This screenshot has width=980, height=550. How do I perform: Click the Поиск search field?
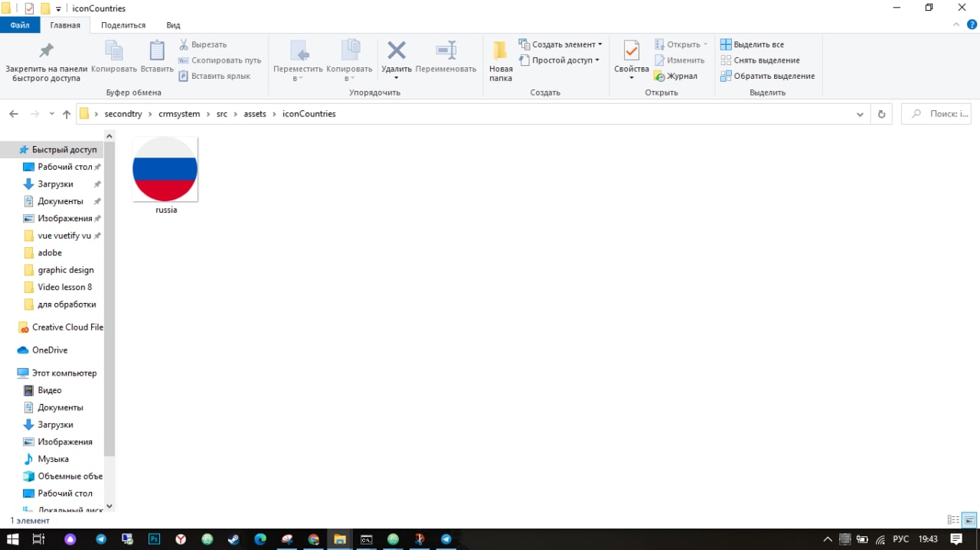point(936,114)
